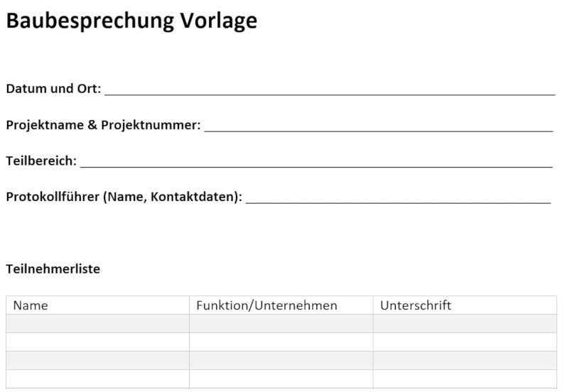Place cursor in first empty Unterschrift cell
This screenshot has height=392, width=587.
coord(464,324)
